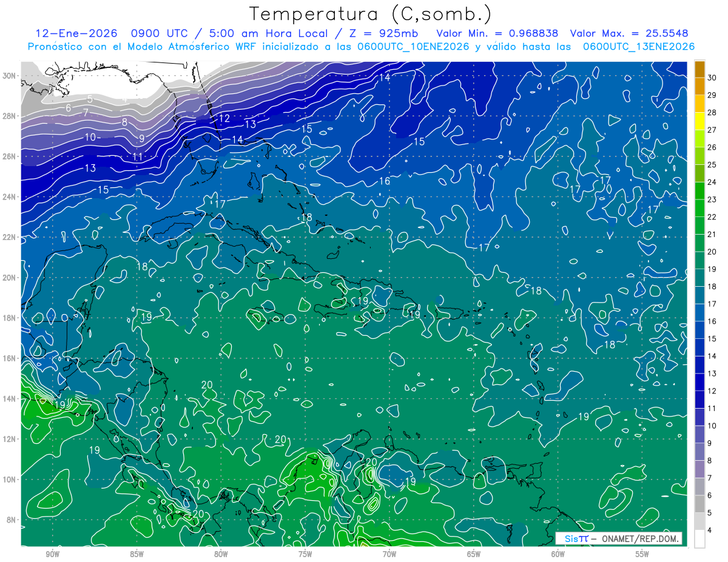The image size is (728, 562).
Task: Click the 8N latitude axis label
Action: (12, 520)
